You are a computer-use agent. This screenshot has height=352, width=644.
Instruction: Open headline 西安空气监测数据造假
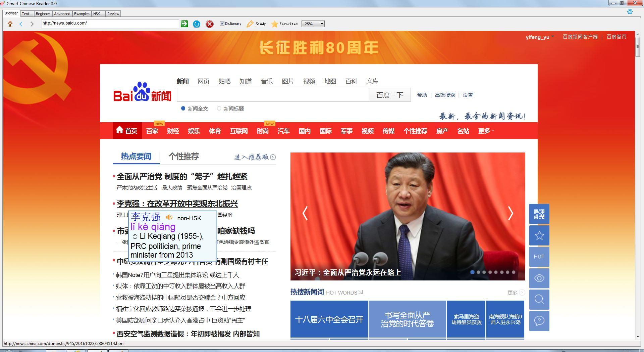[x=188, y=334]
